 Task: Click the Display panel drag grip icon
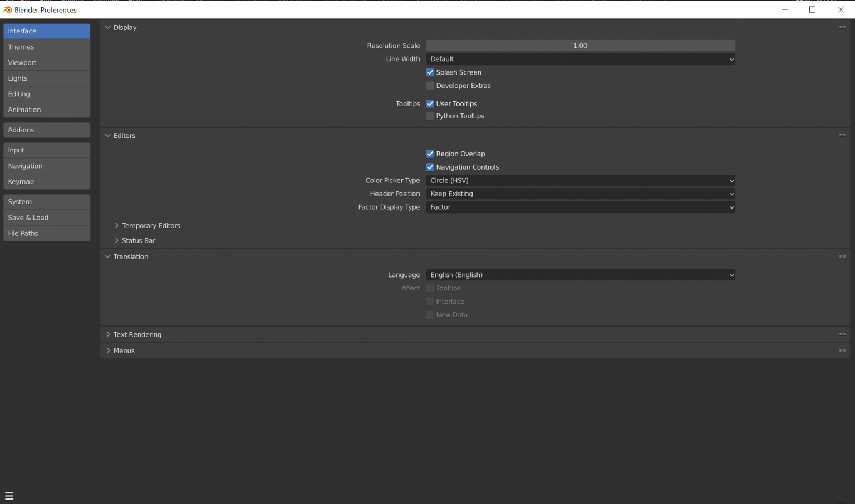click(842, 27)
